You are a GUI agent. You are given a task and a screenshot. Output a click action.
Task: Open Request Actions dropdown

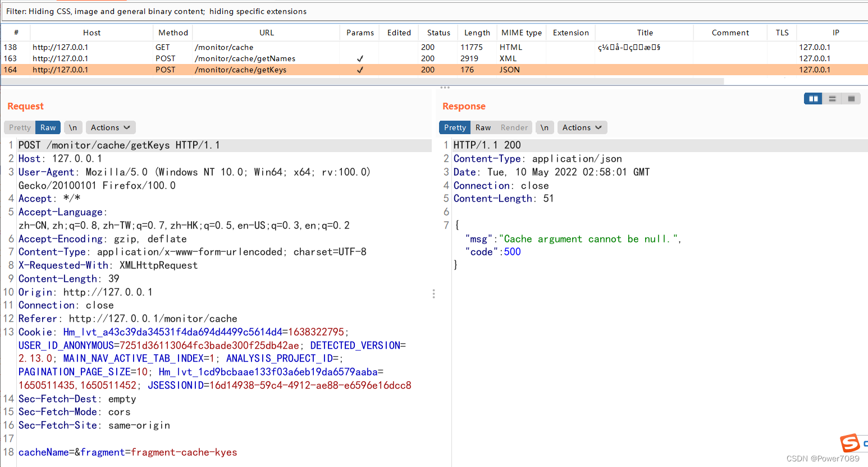pyautogui.click(x=111, y=127)
